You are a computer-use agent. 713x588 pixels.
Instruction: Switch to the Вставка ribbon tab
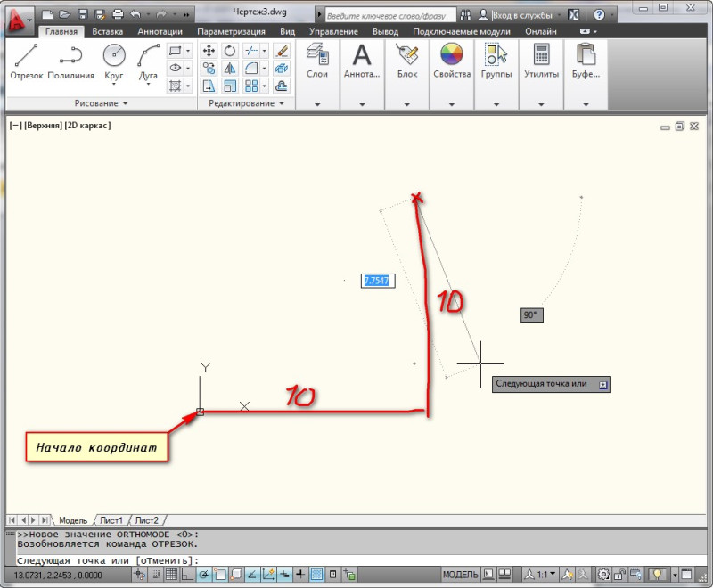tap(107, 32)
